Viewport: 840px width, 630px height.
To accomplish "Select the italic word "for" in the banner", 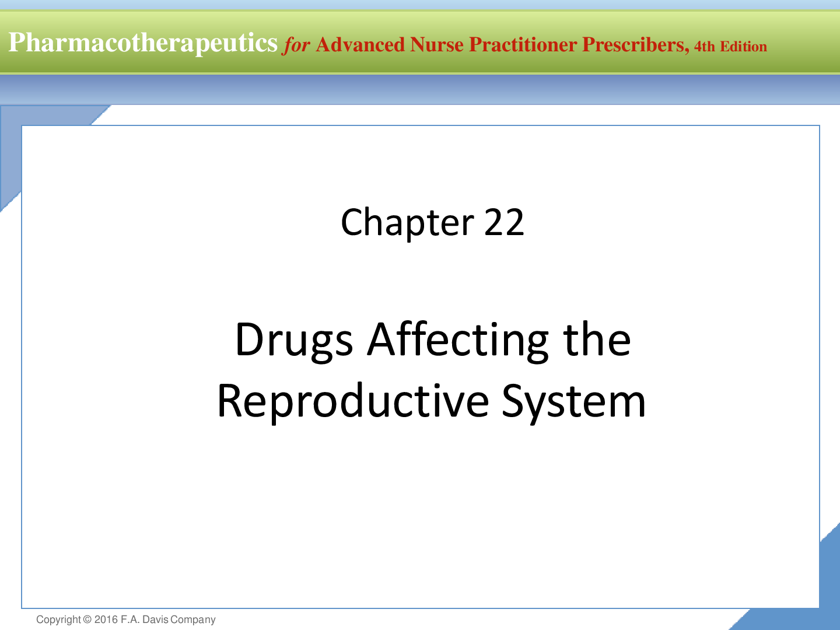I will (296, 45).
